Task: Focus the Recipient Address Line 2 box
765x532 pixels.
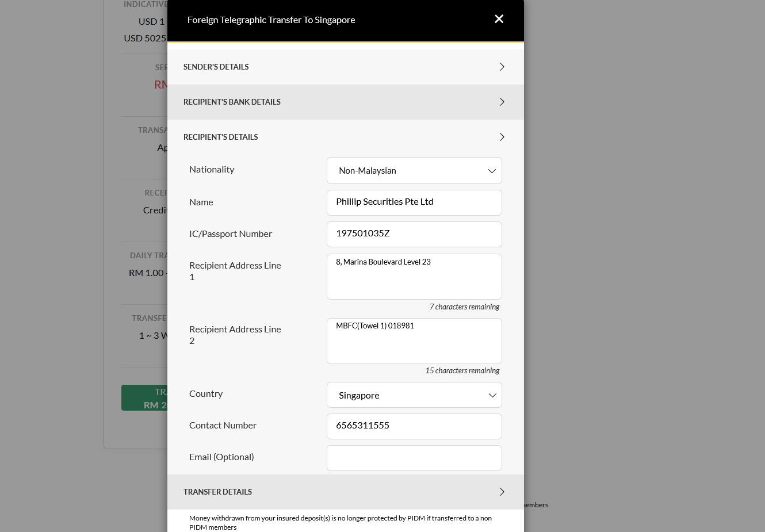Action: click(414, 341)
